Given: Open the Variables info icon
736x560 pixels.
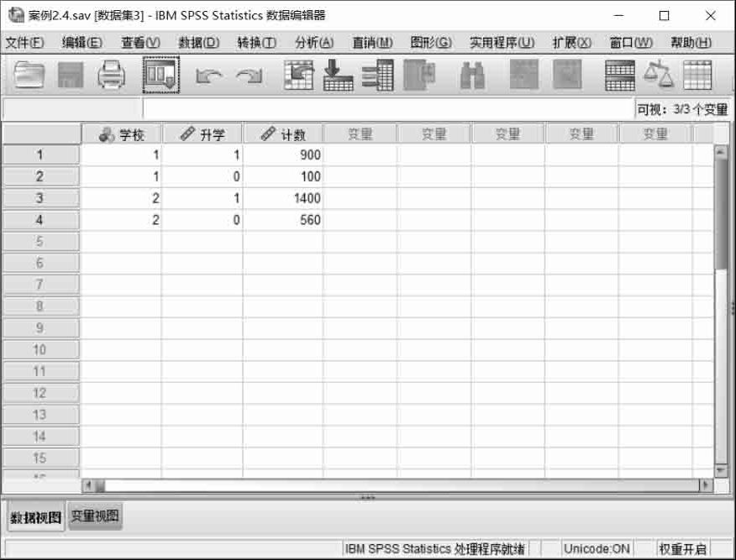Looking at the screenshot, I should click(x=378, y=75).
